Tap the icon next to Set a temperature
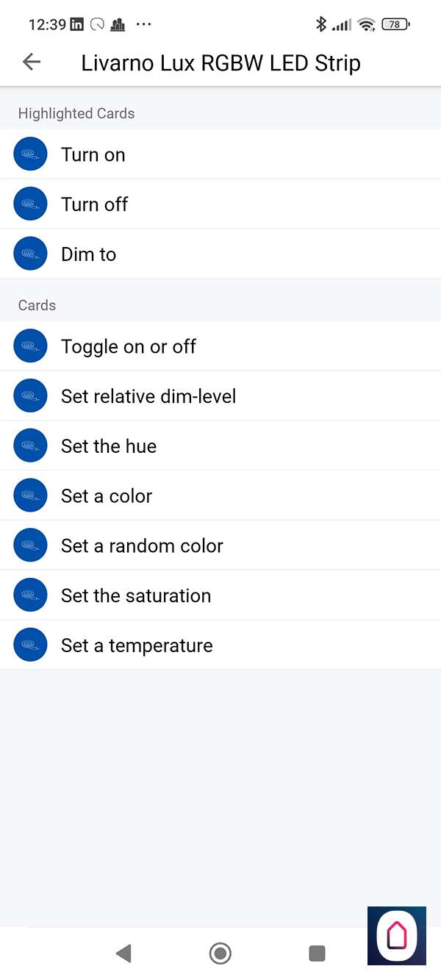This screenshot has height=980, width=441. click(30, 645)
